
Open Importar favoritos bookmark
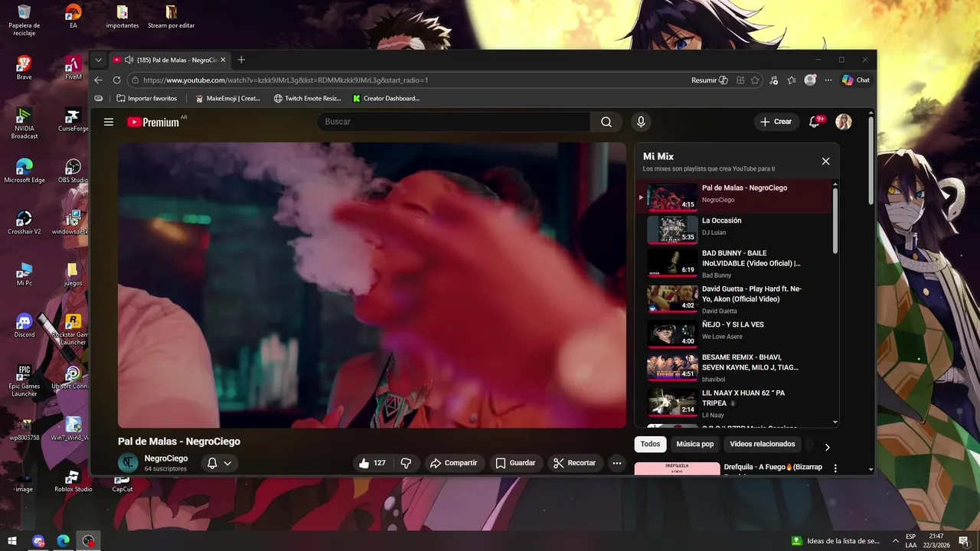[146, 99]
